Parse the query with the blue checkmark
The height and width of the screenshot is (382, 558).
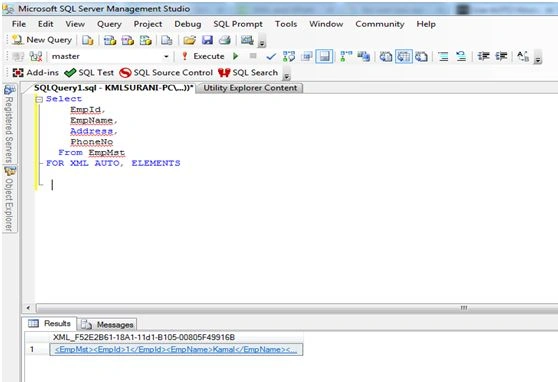pyautogui.click(x=271, y=56)
